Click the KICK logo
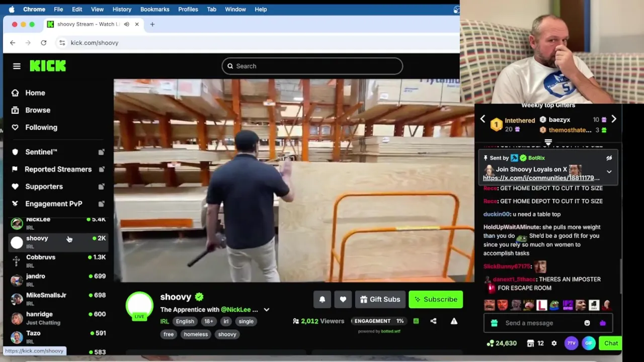This screenshot has width=644, height=362. (x=48, y=66)
